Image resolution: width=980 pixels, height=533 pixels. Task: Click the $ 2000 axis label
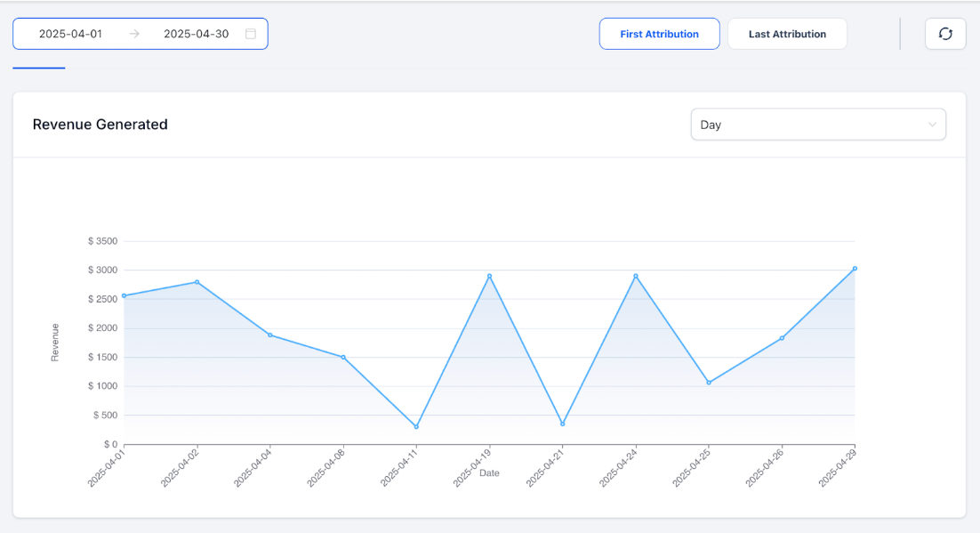(x=102, y=327)
